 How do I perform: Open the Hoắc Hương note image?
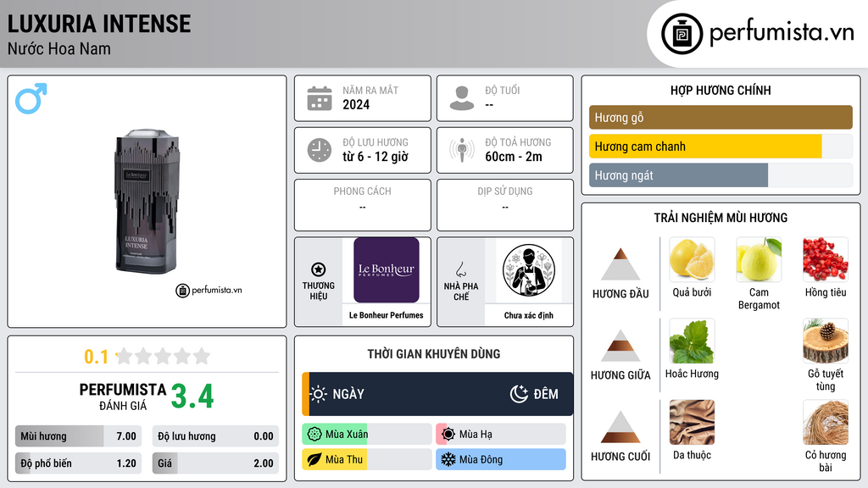pos(692,341)
